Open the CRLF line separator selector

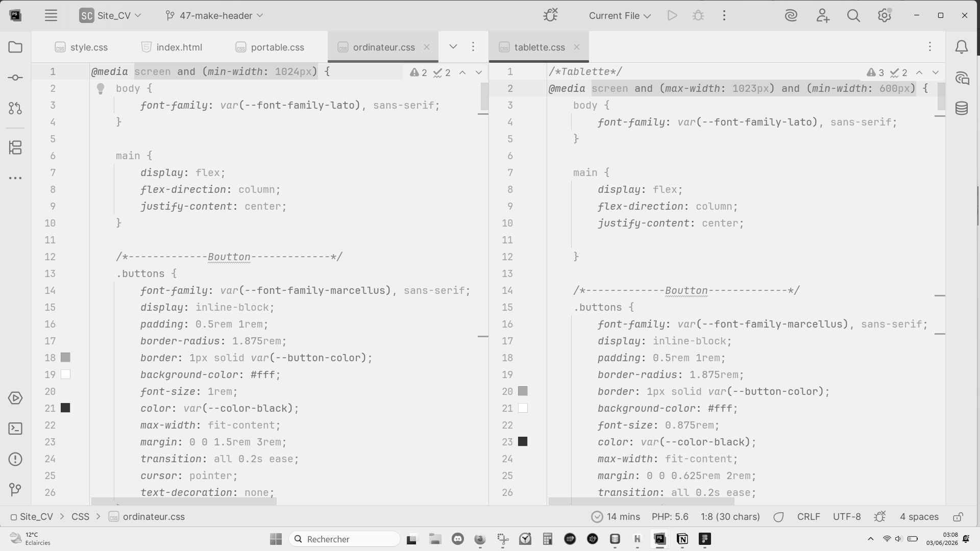[x=808, y=517]
